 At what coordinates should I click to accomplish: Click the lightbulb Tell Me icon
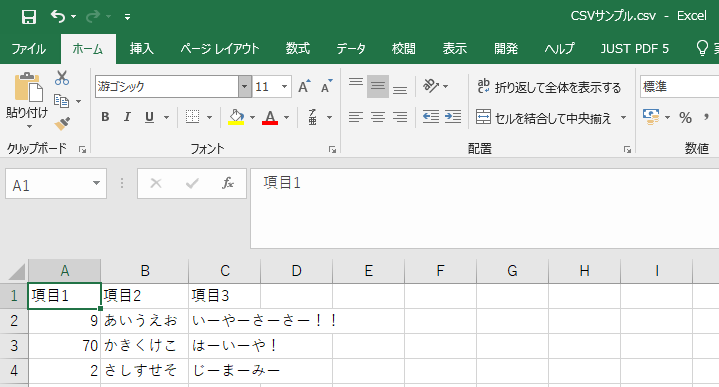(702, 48)
